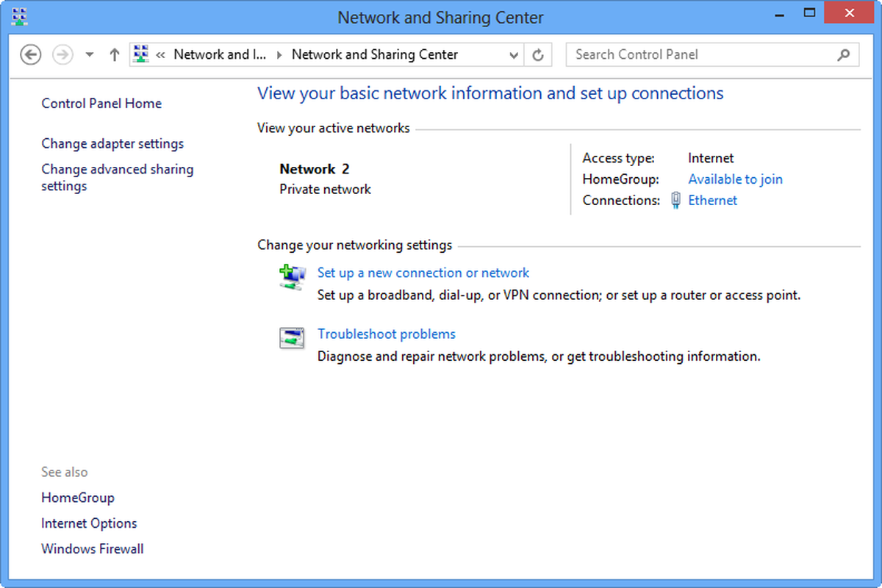Click the Ethernet connection icon
The width and height of the screenshot is (882, 588).
tap(675, 200)
